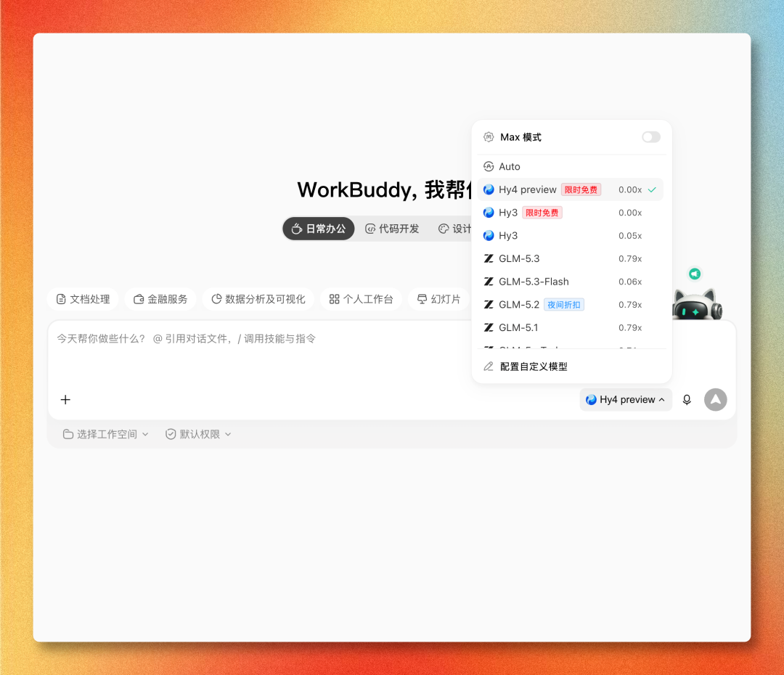Click the folder icon beside 选择工作空间
The image size is (784, 675).
(68, 434)
